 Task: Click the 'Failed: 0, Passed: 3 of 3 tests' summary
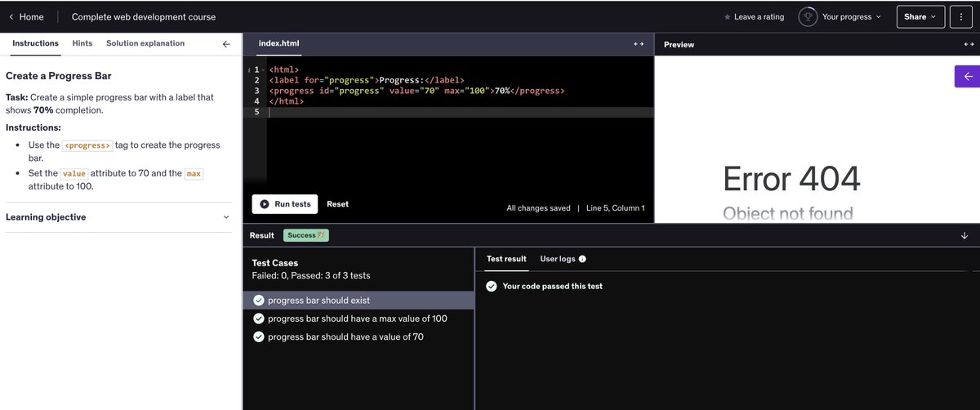pos(311,276)
